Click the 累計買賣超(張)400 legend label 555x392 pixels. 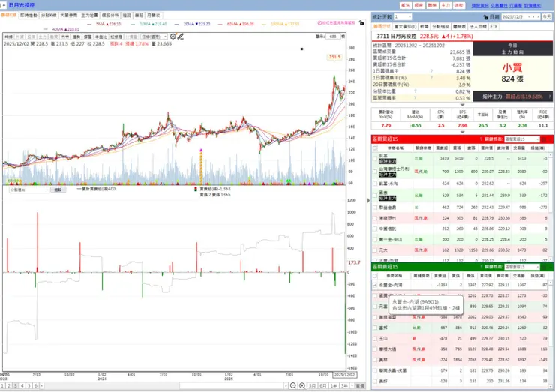pyautogui.click(x=96, y=189)
